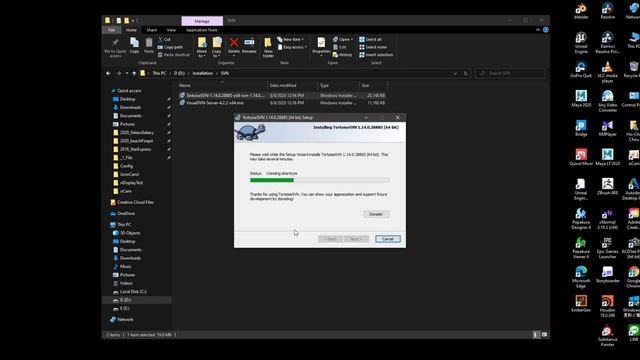Screen dimensions: 640x360
Task: Open the recent locations dropdown arrow
Action: point(127,73)
